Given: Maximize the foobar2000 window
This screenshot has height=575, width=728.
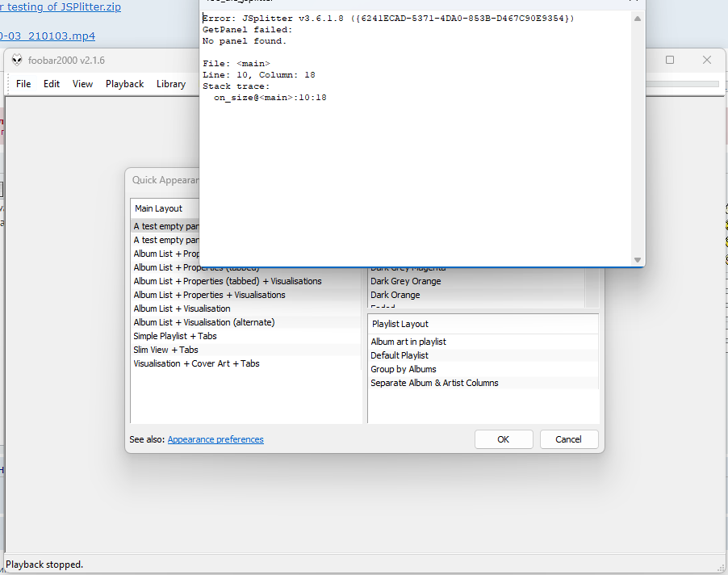Looking at the screenshot, I should coord(670,61).
